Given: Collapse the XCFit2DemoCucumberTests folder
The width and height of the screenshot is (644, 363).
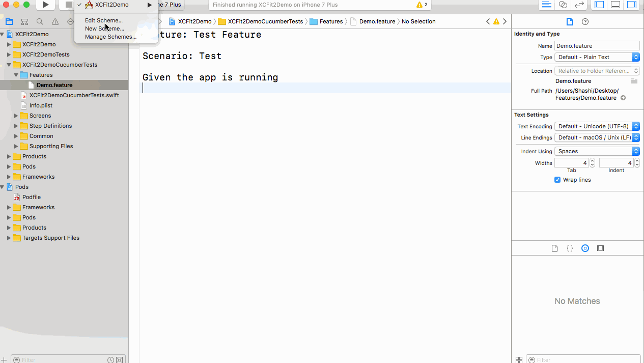Looking at the screenshot, I should tap(9, 65).
